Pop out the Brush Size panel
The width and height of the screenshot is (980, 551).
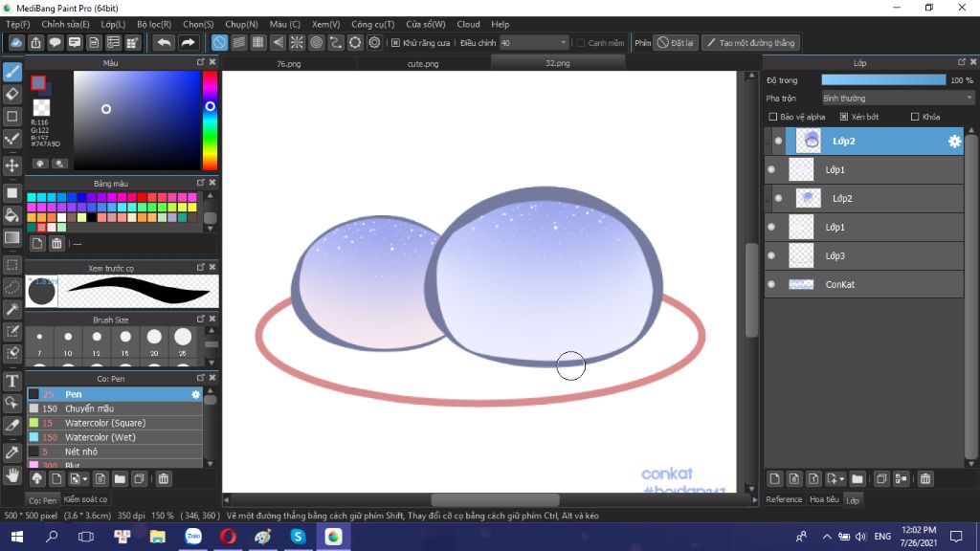(201, 319)
